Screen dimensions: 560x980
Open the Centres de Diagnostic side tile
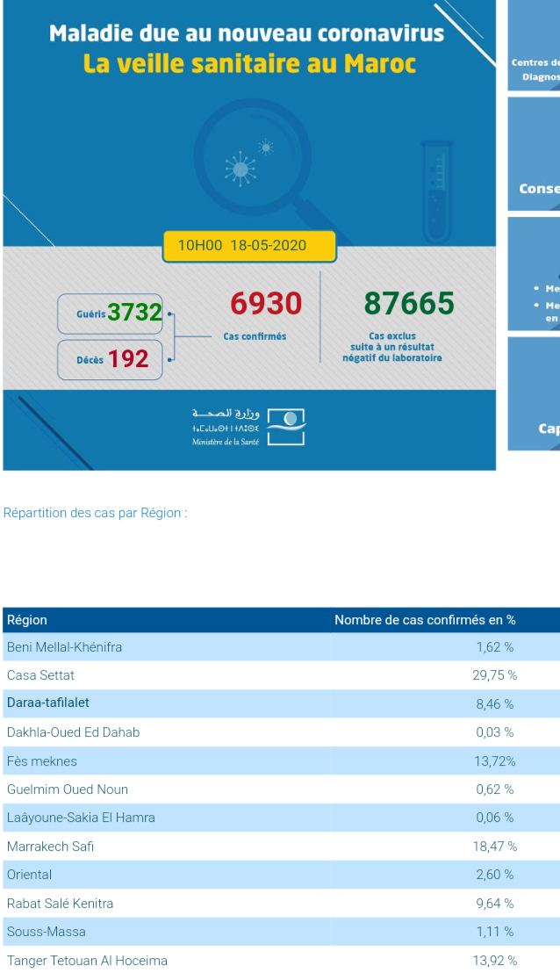tap(534, 45)
